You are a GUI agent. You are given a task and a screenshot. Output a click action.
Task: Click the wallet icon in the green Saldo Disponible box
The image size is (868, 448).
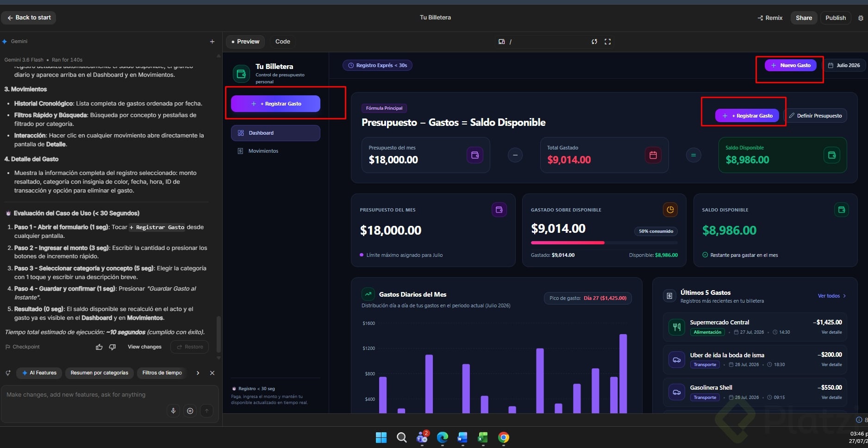(x=832, y=155)
